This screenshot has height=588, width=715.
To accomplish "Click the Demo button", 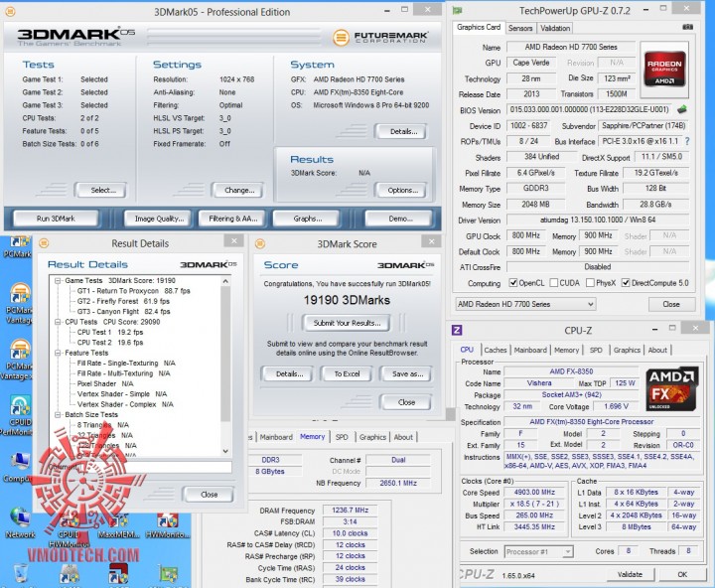I will click(x=400, y=219).
